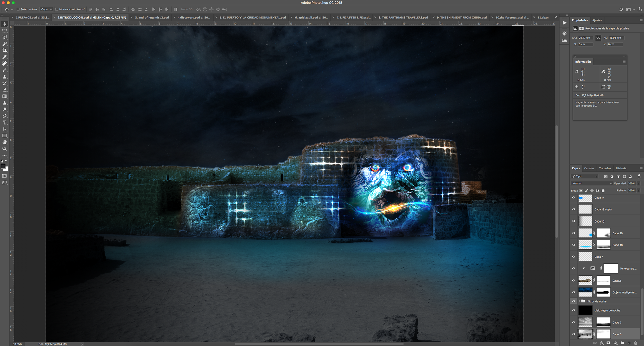644x346 pixels.
Task: Switch to 1.PREFACE.psd document tab
Action: tap(33, 17)
